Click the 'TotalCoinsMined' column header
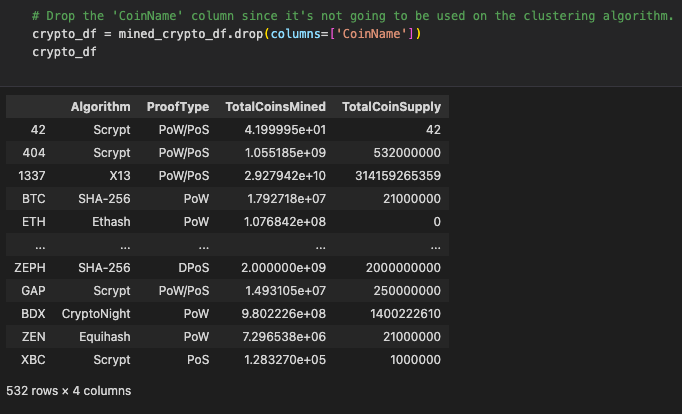Image resolution: width=682 pixels, height=414 pixels. tap(275, 107)
